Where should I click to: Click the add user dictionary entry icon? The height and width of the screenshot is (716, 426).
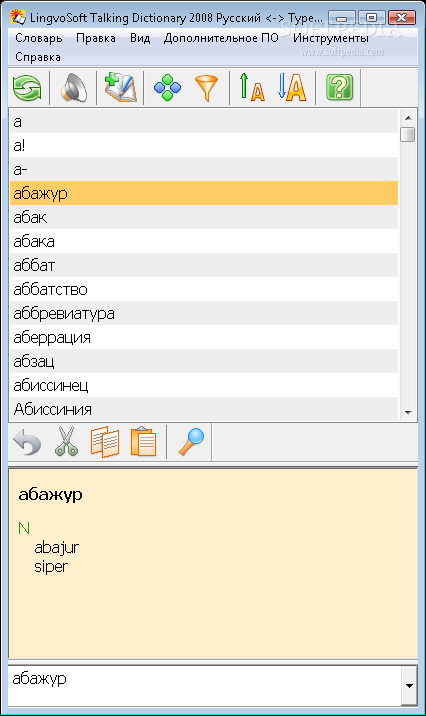click(x=120, y=87)
